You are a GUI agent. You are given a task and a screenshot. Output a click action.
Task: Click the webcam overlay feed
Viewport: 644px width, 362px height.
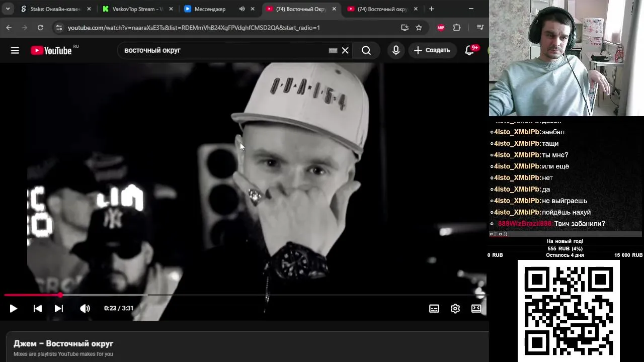click(567, 58)
